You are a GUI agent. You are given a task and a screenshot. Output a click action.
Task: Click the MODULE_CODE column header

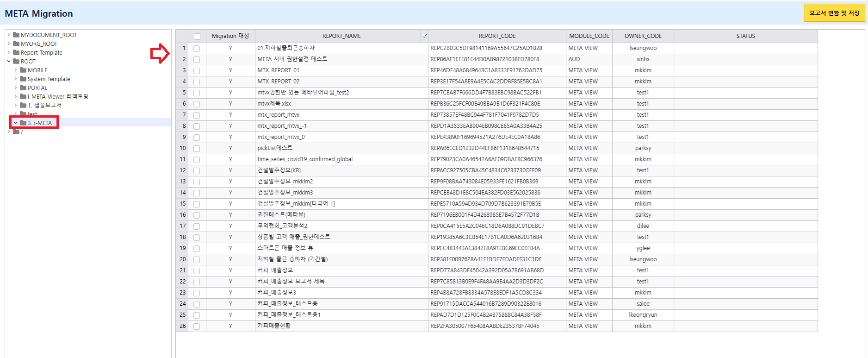pyautogui.click(x=589, y=36)
